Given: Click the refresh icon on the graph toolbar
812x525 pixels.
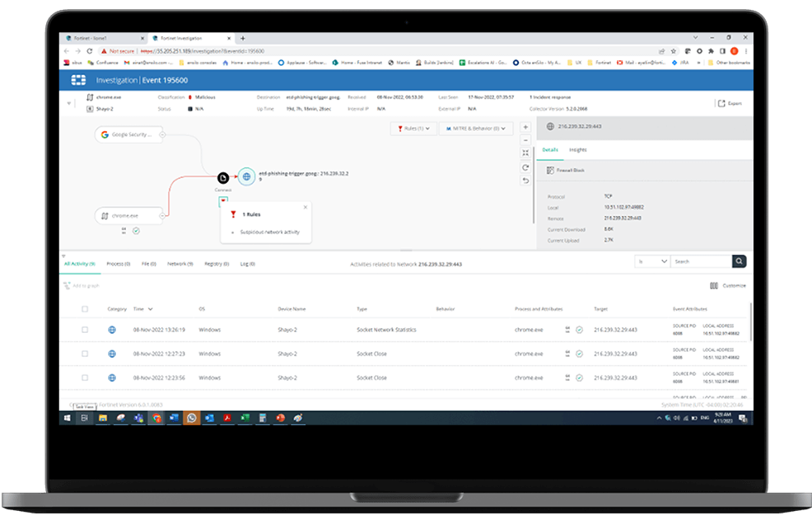Looking at the screenshot, I should [525, 166].
